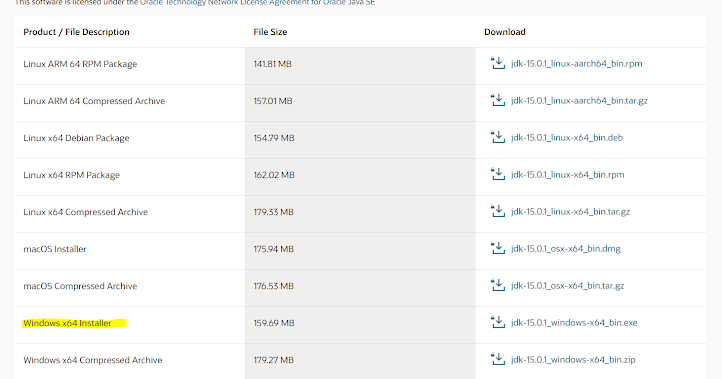Select Linux ARM 64 Compressed Archive label

[x=94, y=101]
